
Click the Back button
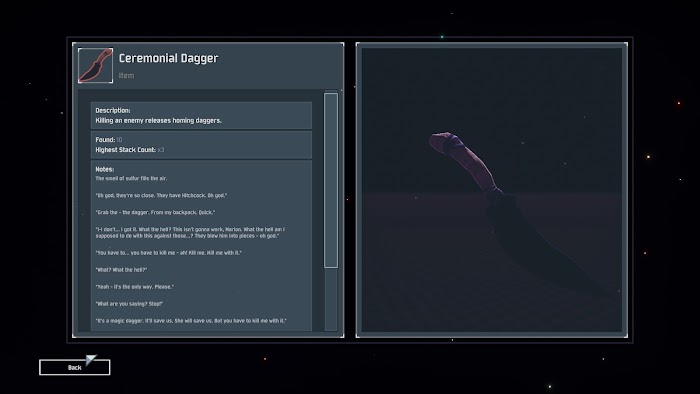pyautogui.click(x=75, y=367)
